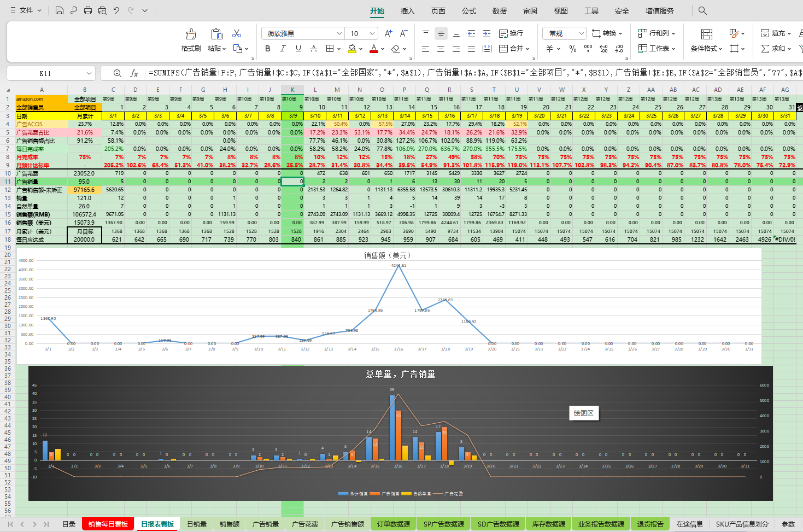Image resolution: width=803 pixels, height=532 pixels.
Task: Click the Cut scissors icon
Action: click(x=237, y=34)
